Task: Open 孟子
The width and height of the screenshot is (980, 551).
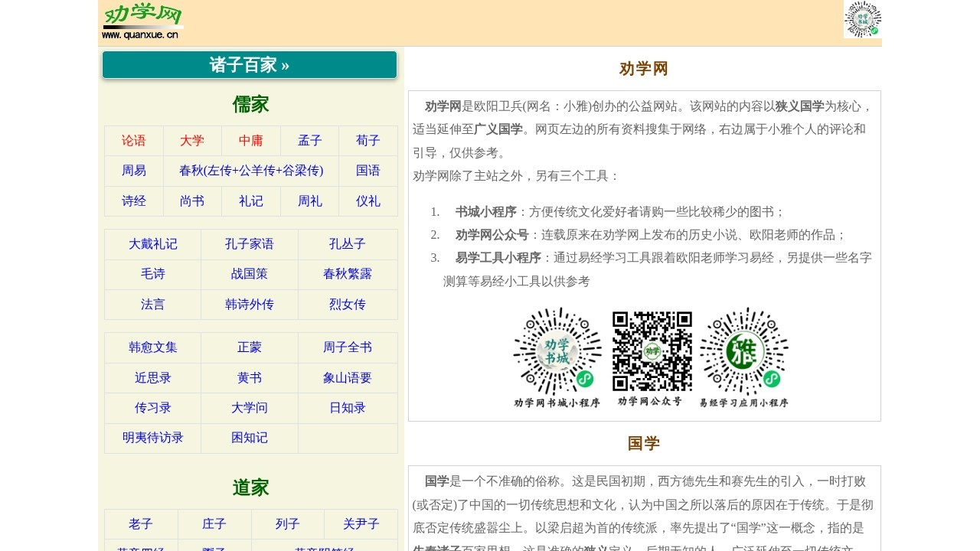Action: (x=310, y=141)
